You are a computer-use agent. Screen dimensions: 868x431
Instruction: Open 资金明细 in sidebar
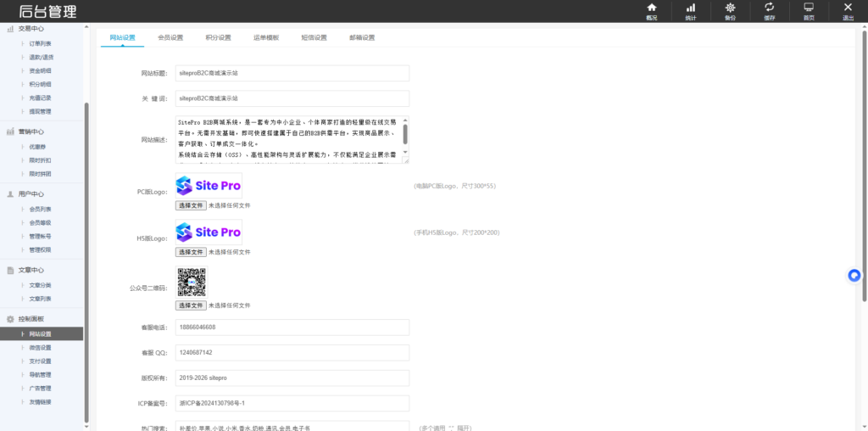pos(40,71)
